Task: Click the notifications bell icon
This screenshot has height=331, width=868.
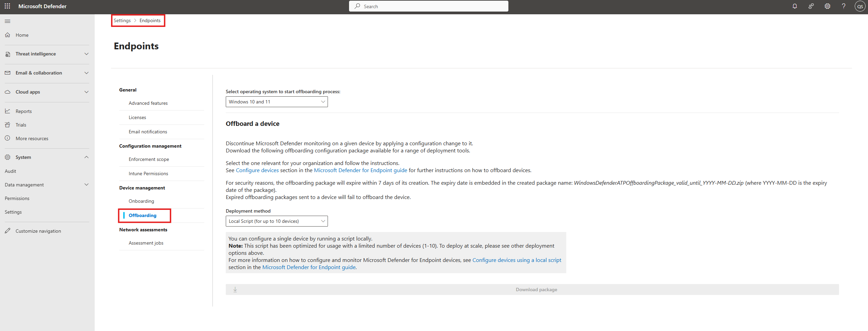Action: [x=794, y=6]
